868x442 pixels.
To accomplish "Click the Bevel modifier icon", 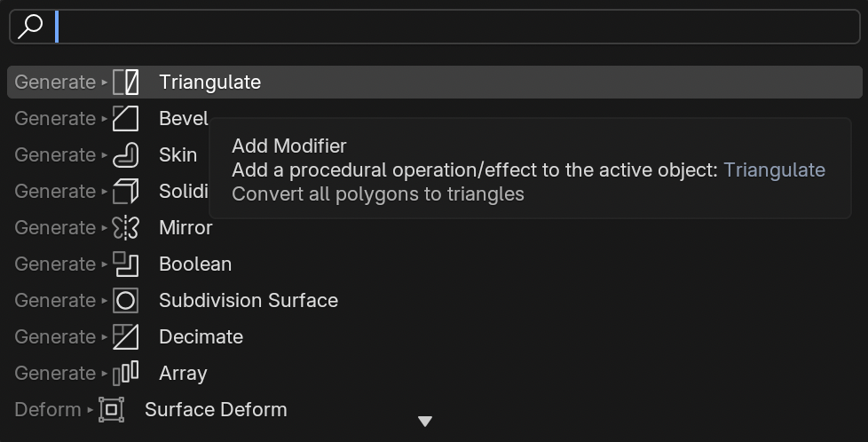I will tap(126, 119).
